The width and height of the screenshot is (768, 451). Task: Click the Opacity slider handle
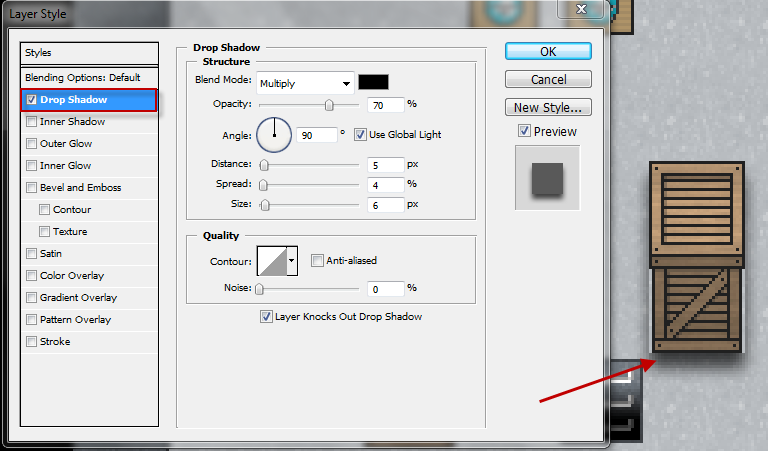tap(329, 105)
